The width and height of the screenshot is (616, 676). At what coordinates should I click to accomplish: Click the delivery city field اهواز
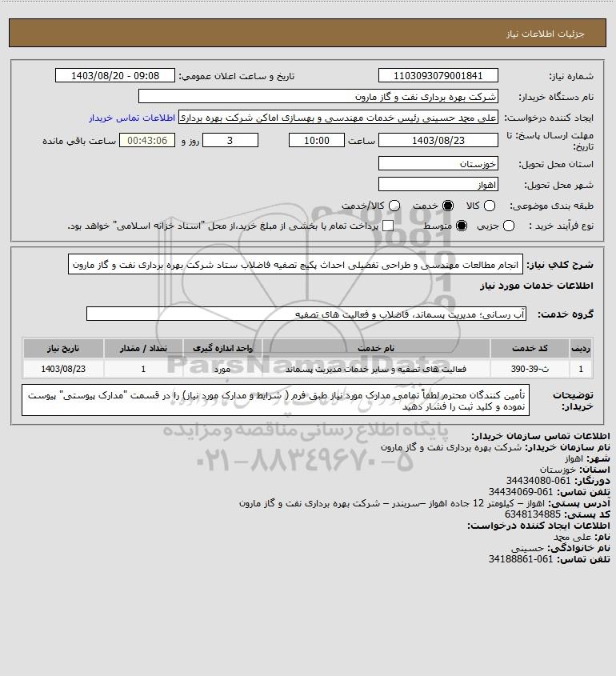click(438, 185)
